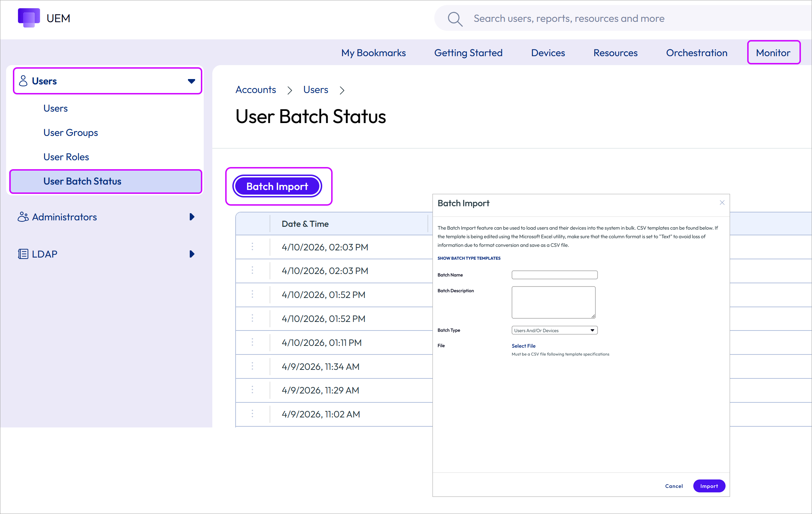
Task: Switch to the Monitor tab
Action: 773,53
